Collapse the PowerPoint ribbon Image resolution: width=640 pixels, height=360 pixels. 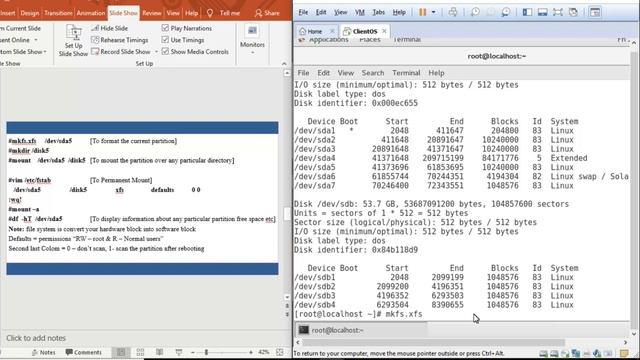[x=284, y=64]
